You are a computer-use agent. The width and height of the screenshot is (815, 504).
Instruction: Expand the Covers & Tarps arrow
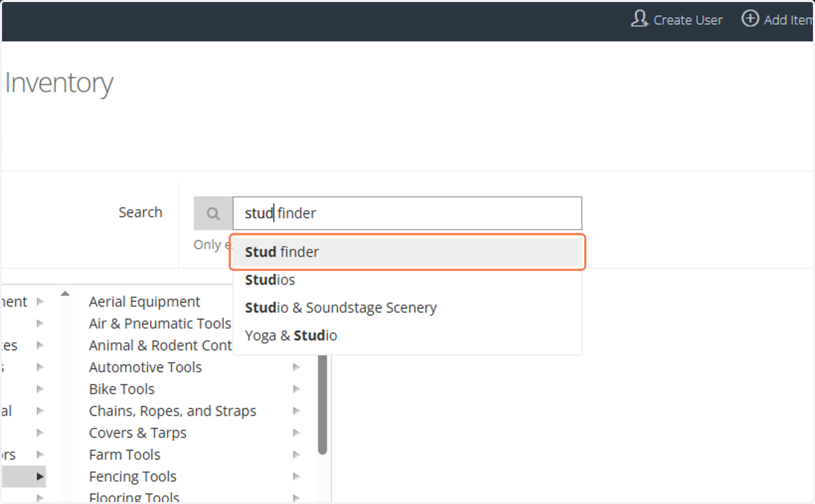pos(296,433)
